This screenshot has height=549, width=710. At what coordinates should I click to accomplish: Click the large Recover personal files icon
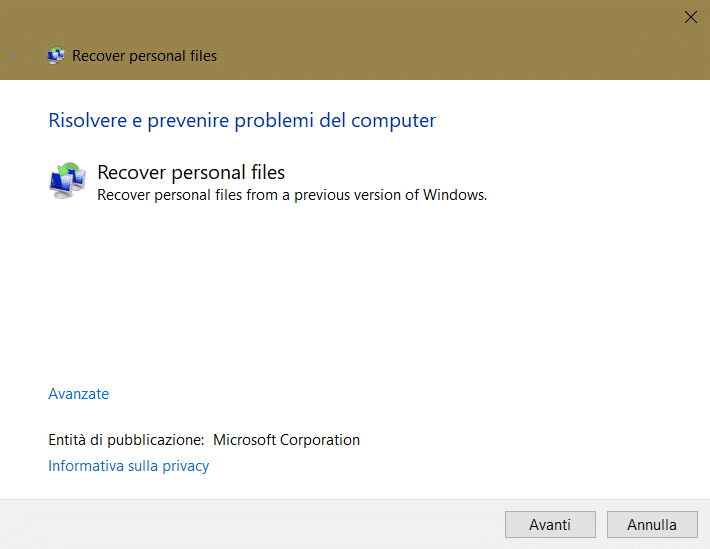point(68,181)
